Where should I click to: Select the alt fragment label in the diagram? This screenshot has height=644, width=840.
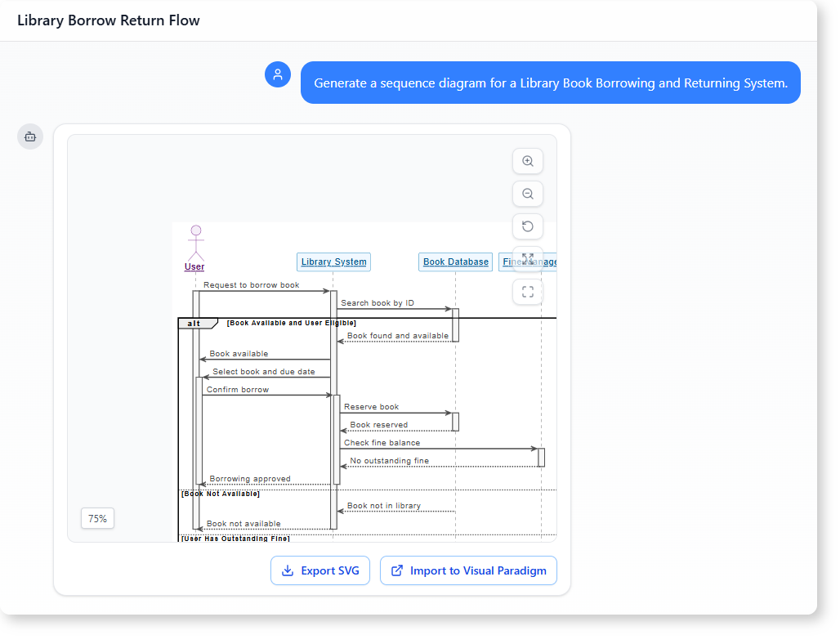pos(194,323)
